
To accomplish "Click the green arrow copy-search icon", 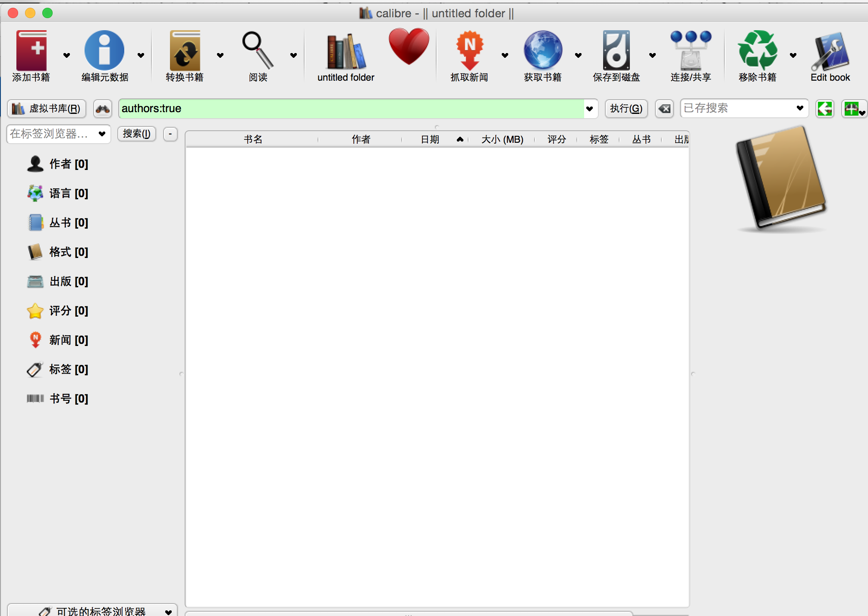I will [825, 109].
